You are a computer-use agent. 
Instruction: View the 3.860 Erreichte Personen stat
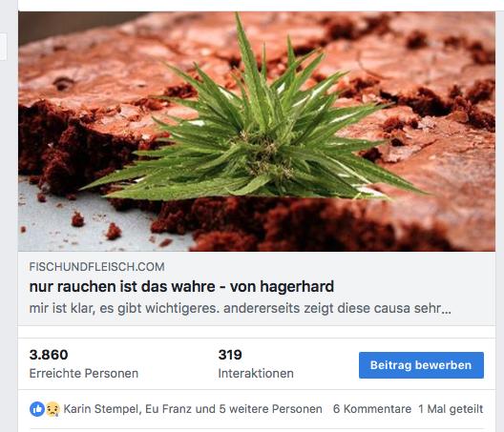(49, 355)
